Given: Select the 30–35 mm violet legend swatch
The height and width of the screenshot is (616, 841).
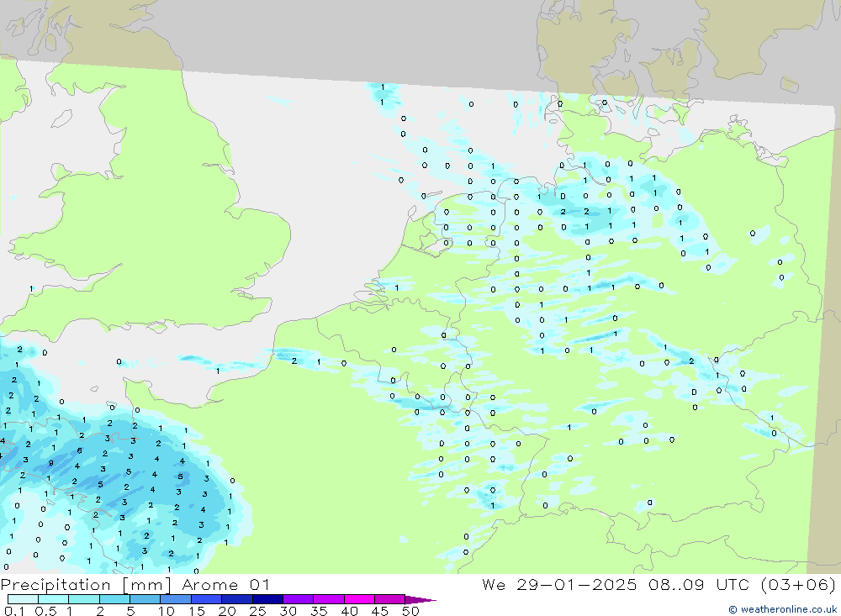Looking at the screenshot, I should pyautogui.click(x=299, y=599).
